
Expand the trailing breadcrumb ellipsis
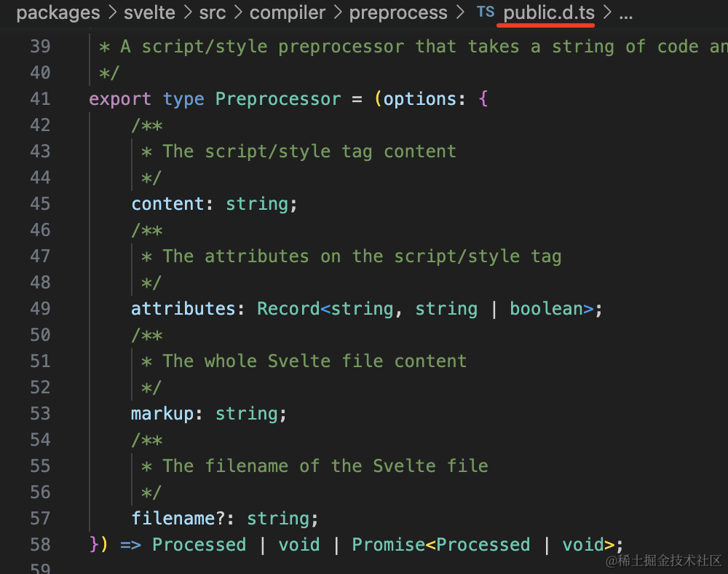pos(625,13)
